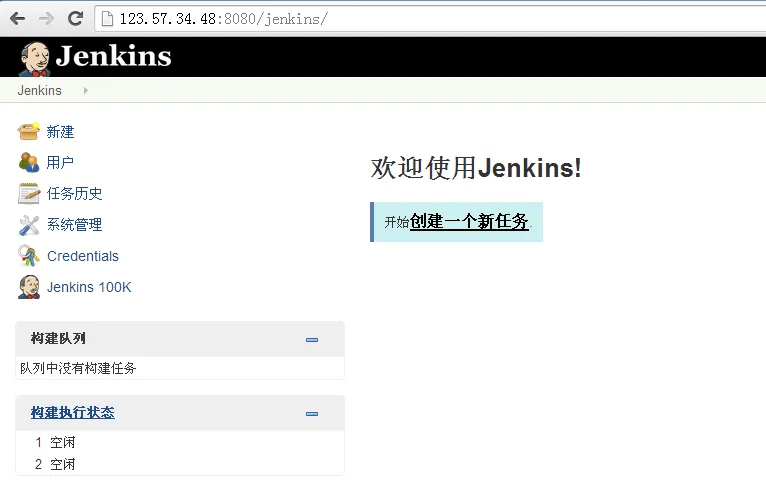Click the 欢迎使用Jenkins! heading

point(476,168)
